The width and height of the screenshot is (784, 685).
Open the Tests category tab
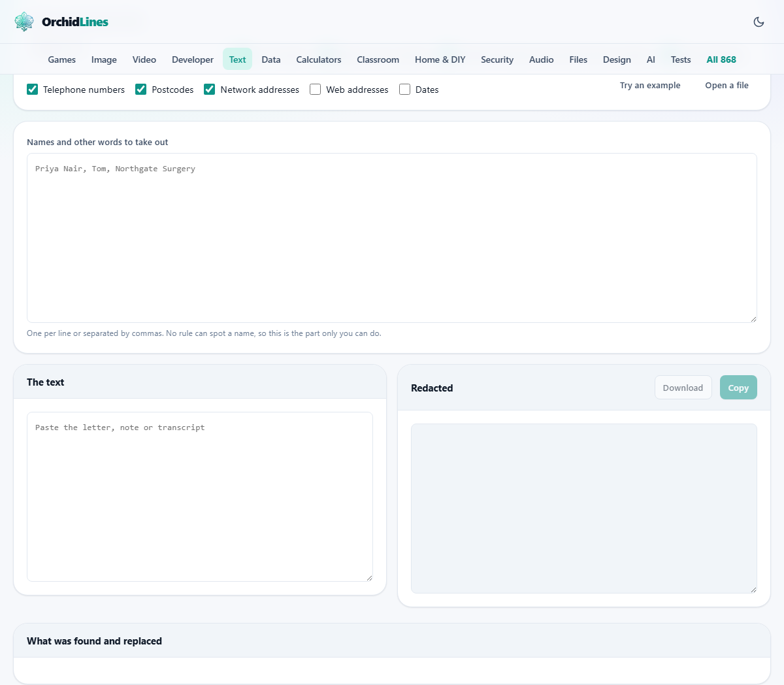click(681, 59)
